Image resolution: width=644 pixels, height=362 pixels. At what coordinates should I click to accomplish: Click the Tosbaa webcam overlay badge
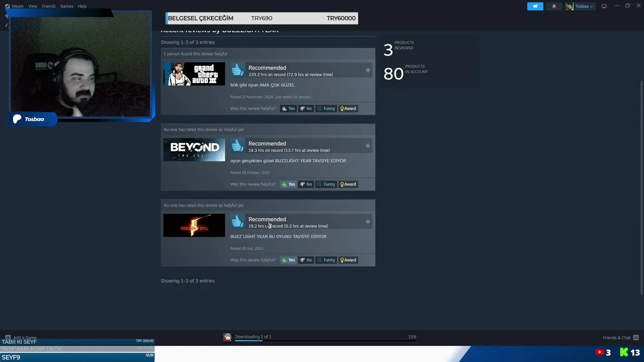(x=33, y=119)
